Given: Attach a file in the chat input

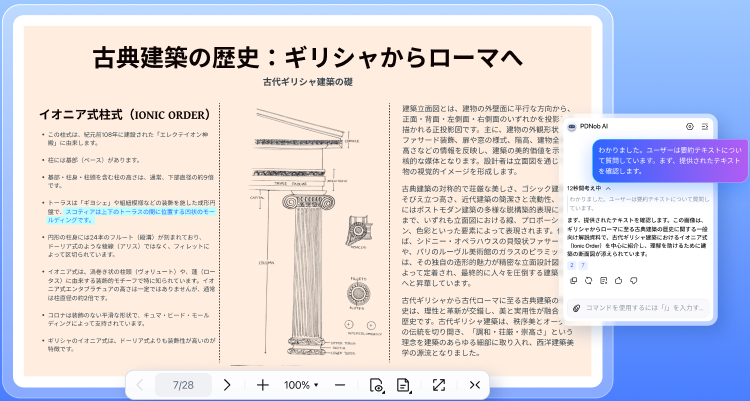Looking at the screenshot, I should [576, 308].
